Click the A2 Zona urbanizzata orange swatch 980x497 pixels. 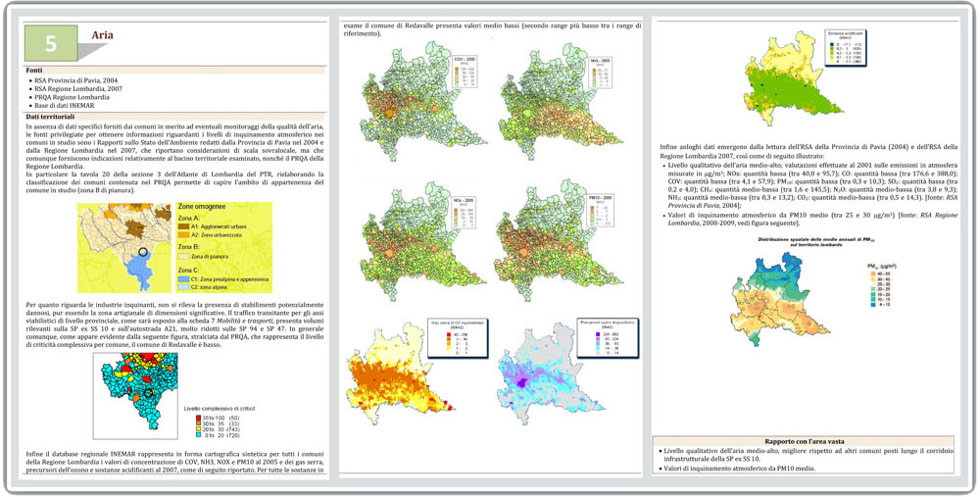pos(185,234)
